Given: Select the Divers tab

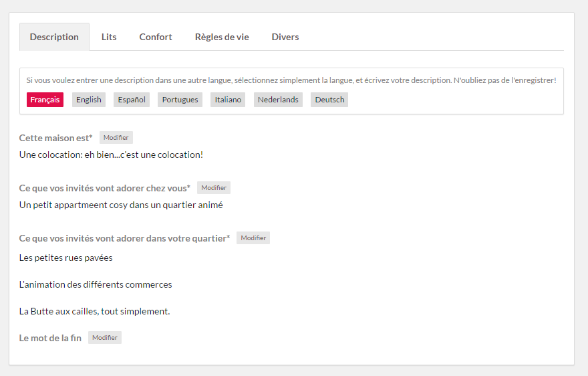Looking at the screenshot, I should (x=285, y=37).
